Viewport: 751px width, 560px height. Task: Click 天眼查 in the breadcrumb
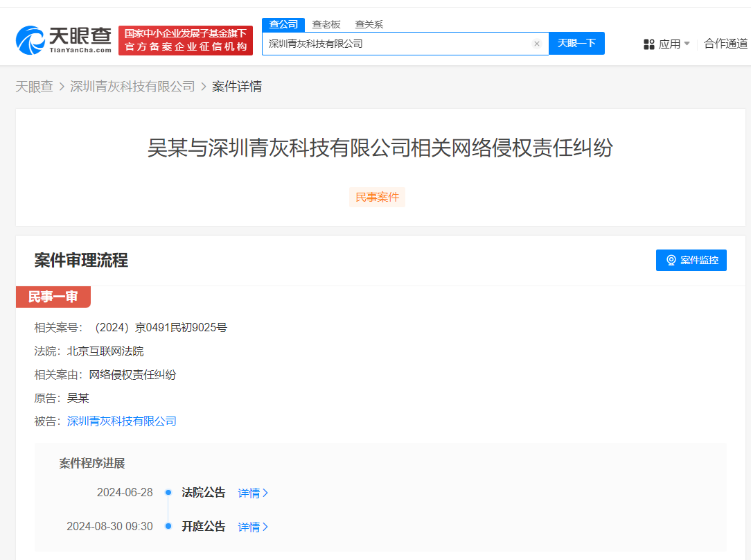tap(35, 86)
